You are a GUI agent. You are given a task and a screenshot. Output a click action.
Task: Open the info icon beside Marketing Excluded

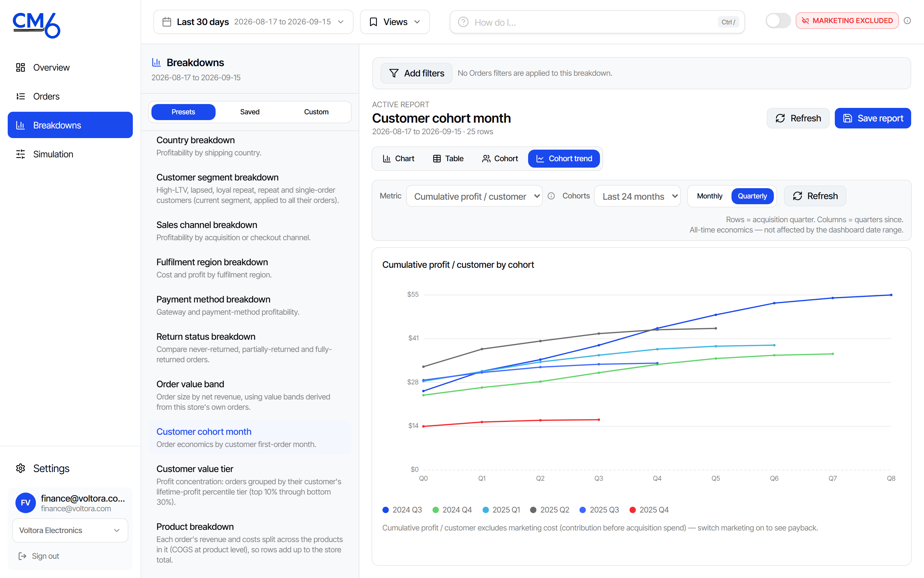pyautogui.click(x=908, y=21)
